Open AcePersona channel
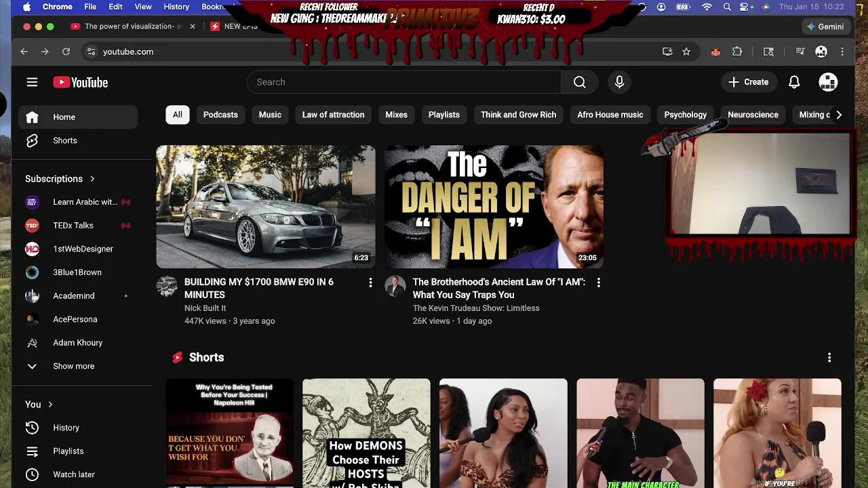The width and height of the screenshot is (868, 488). (x=77, y=319)
